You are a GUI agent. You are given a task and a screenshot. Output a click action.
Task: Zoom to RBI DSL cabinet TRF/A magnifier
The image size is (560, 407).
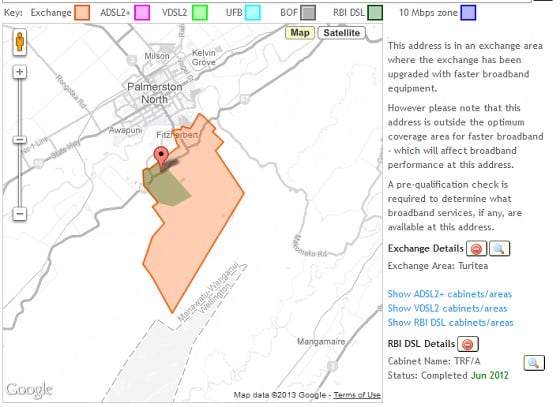click(534, 363)
